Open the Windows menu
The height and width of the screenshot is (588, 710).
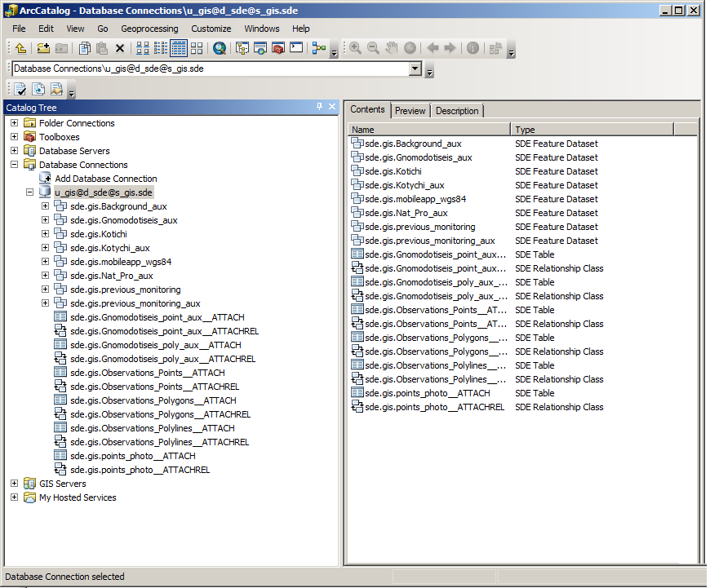click(x=262, y=29)
